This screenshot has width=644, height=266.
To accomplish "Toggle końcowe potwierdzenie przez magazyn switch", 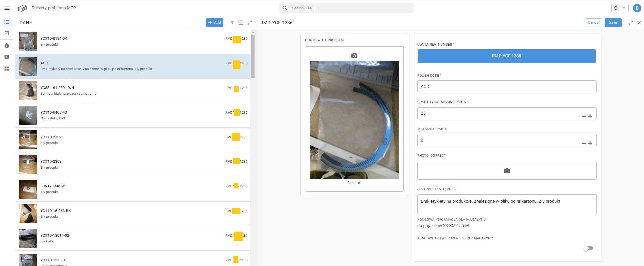I will 588,248.
